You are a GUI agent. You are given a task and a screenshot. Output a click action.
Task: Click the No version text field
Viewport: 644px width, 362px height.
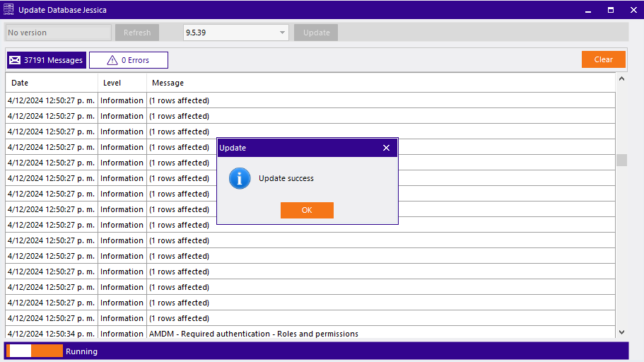[58, 33]
